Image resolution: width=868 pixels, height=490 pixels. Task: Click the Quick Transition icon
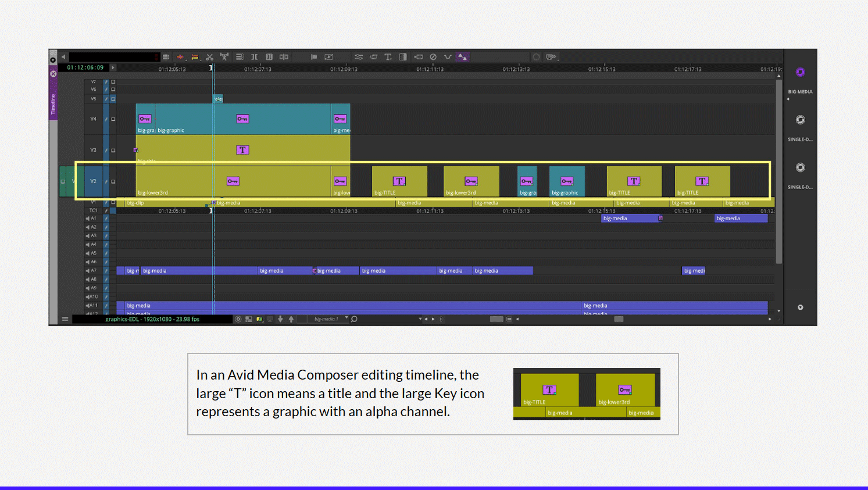(x=403, y=57)
